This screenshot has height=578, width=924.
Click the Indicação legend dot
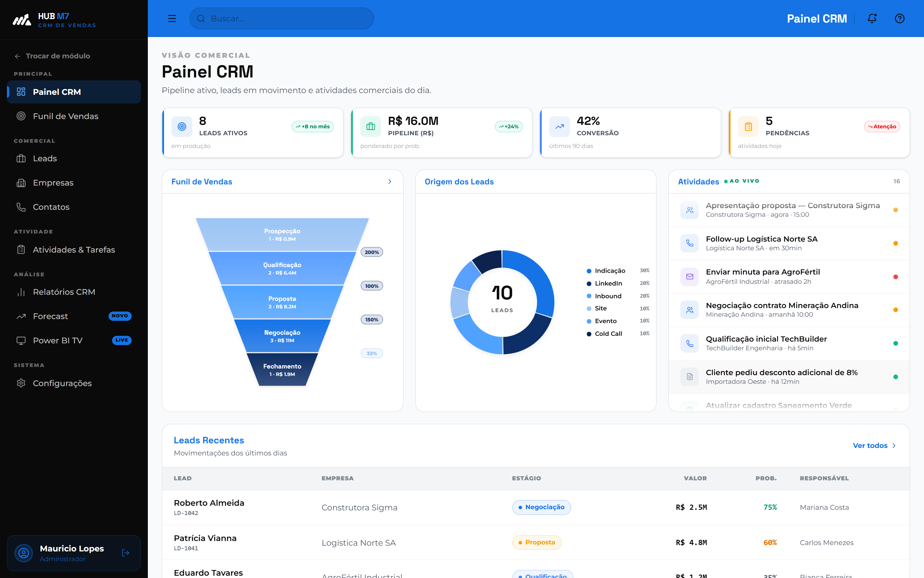(589, 271)
